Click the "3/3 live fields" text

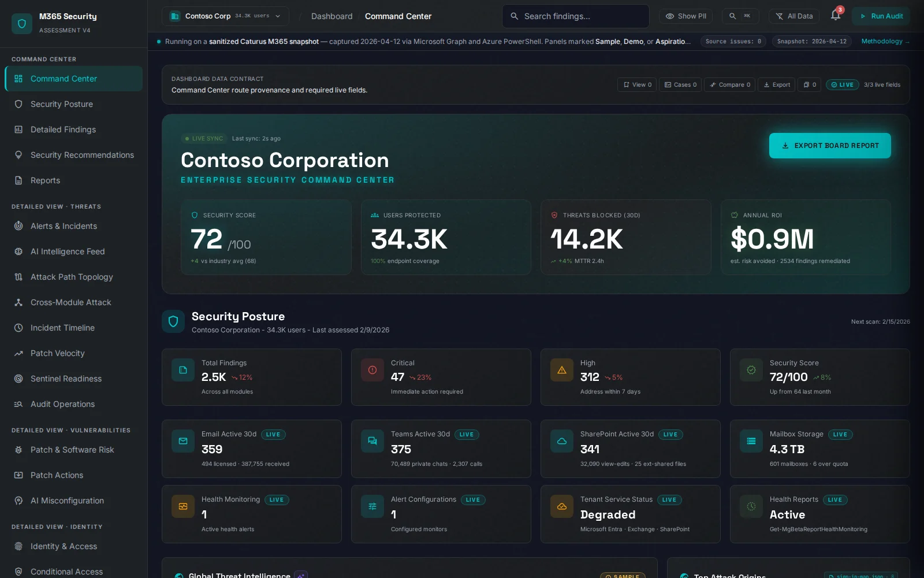[882, 84]
